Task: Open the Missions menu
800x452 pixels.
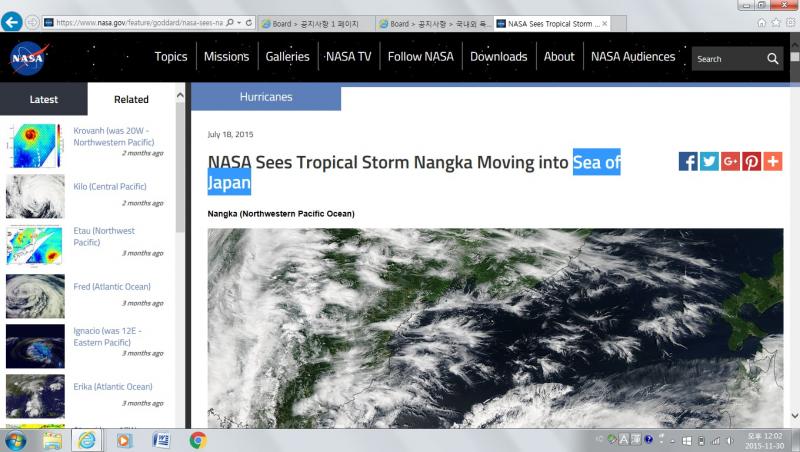Action: coord(226,57)
